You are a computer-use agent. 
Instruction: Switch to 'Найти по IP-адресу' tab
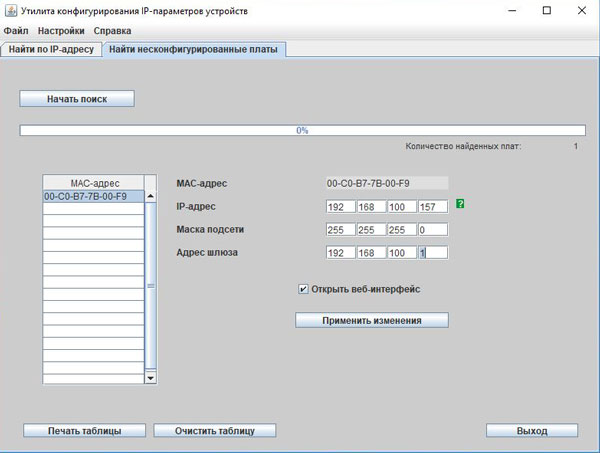pyautogui.click(x=51, y=49)
